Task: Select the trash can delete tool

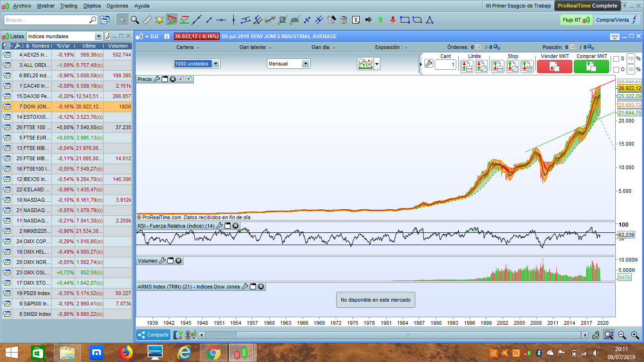Action: [344, 20]
